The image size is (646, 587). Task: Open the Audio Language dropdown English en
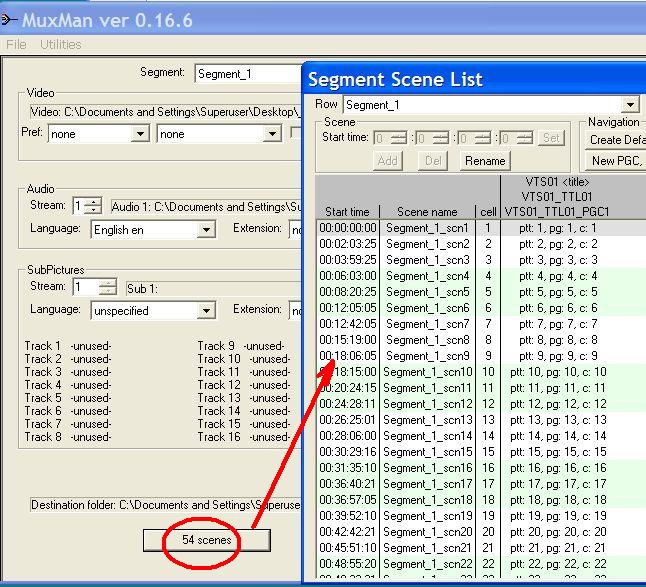pos(153,230)
